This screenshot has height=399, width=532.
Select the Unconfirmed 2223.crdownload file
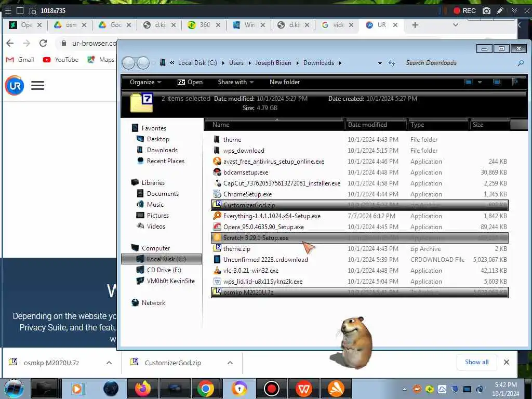[x=265, y=260]
